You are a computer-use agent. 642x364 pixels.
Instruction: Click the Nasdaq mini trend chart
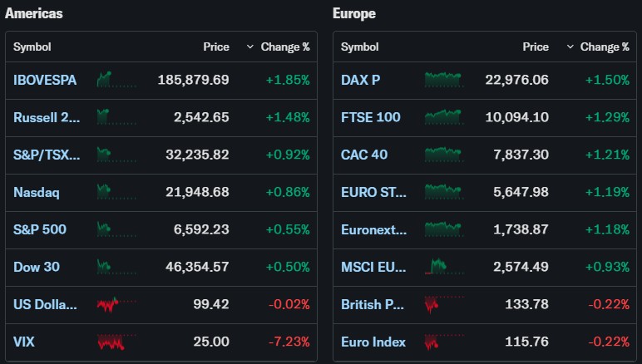(x=116, y=192)
